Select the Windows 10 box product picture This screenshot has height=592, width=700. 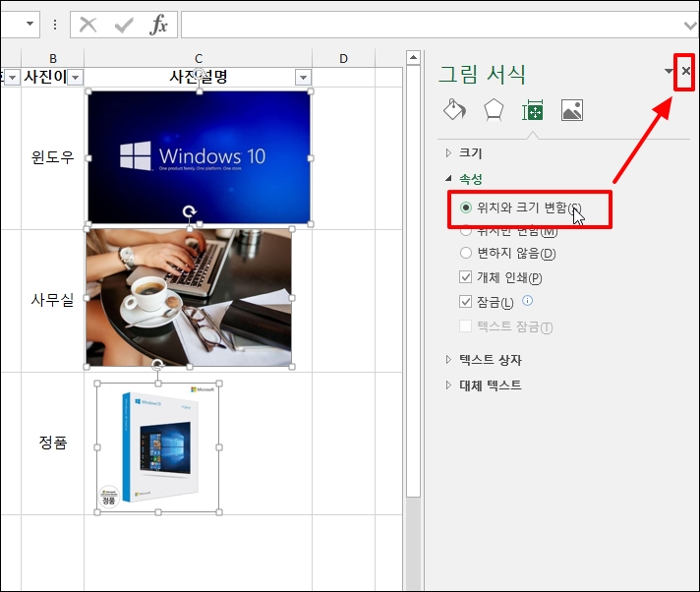[158, 447]
